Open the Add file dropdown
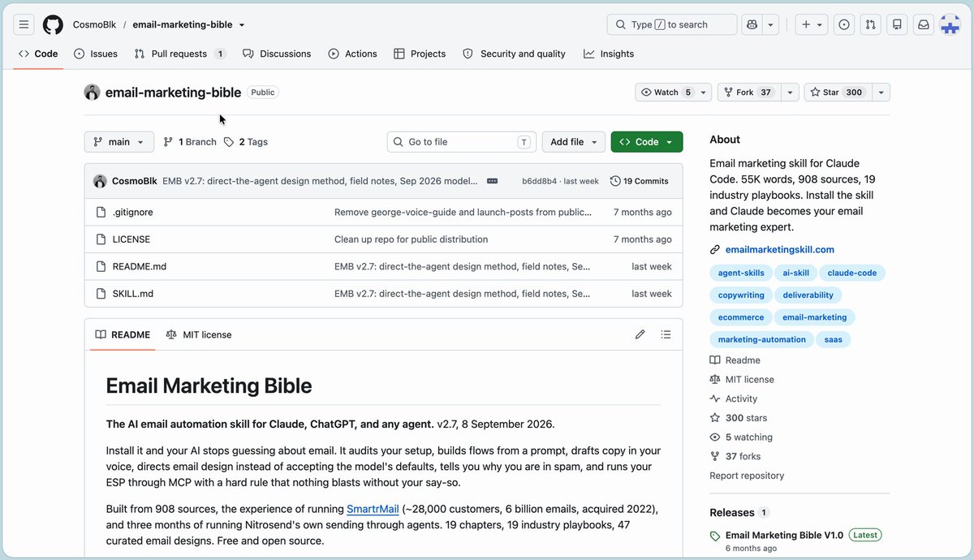 click(x=573, y=142)
